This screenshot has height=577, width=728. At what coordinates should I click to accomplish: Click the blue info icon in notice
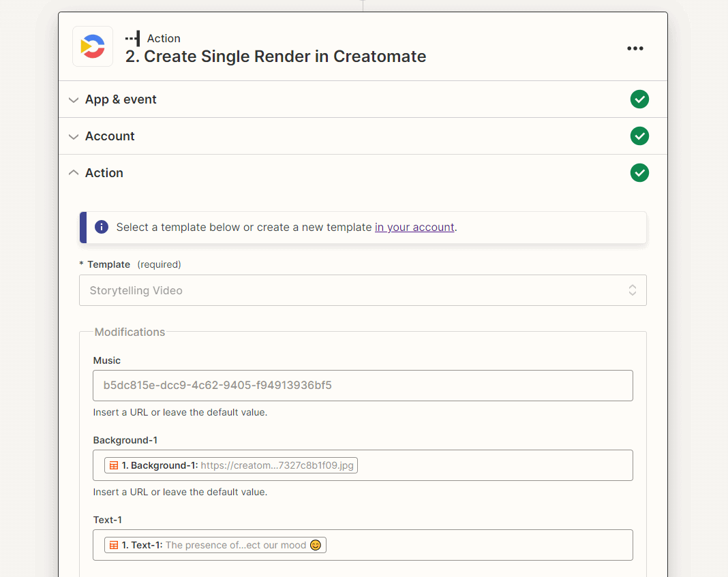(102, 227)
